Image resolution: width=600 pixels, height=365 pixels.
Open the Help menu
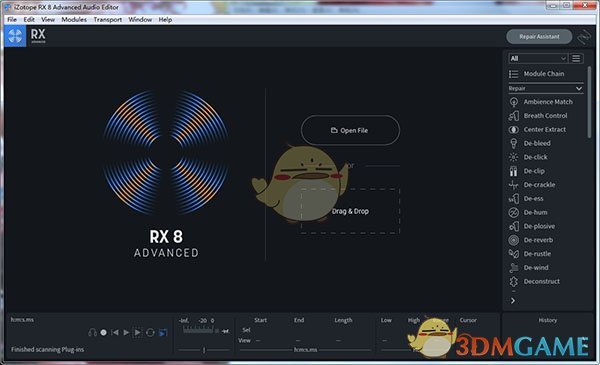165,20
